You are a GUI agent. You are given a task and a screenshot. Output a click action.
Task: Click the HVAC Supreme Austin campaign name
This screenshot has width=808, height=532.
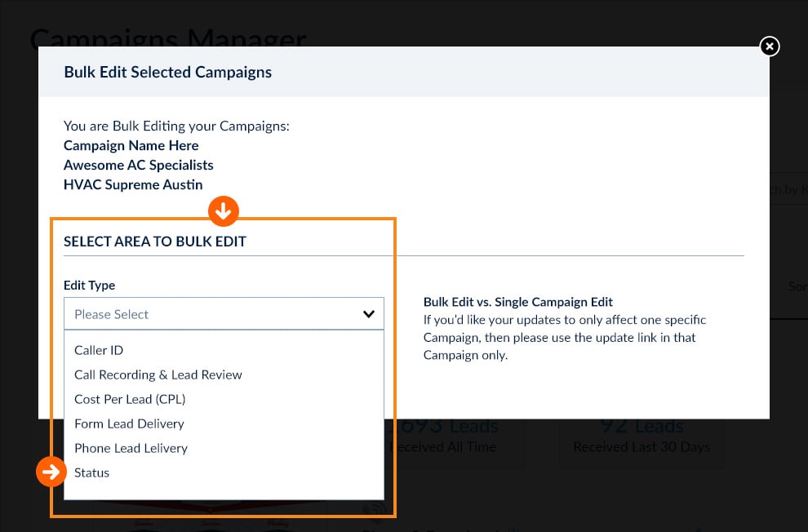coord(132,184)
